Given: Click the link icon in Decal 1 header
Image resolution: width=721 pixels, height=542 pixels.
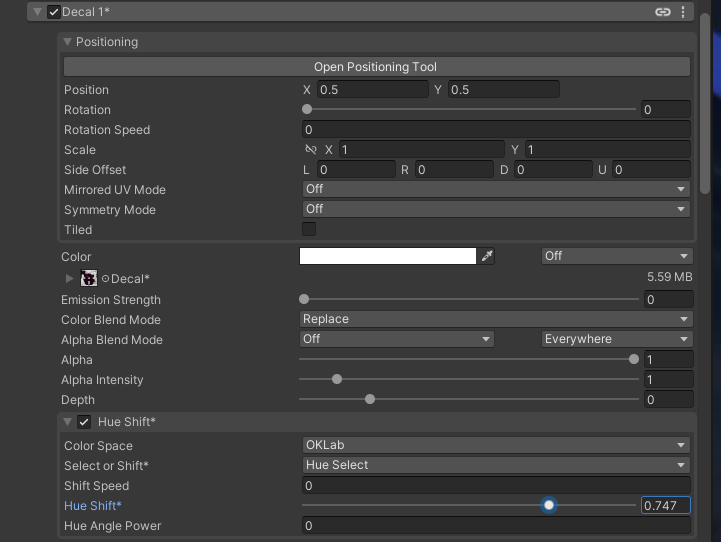Looking at the screenshot, I should tap(662, 12).
